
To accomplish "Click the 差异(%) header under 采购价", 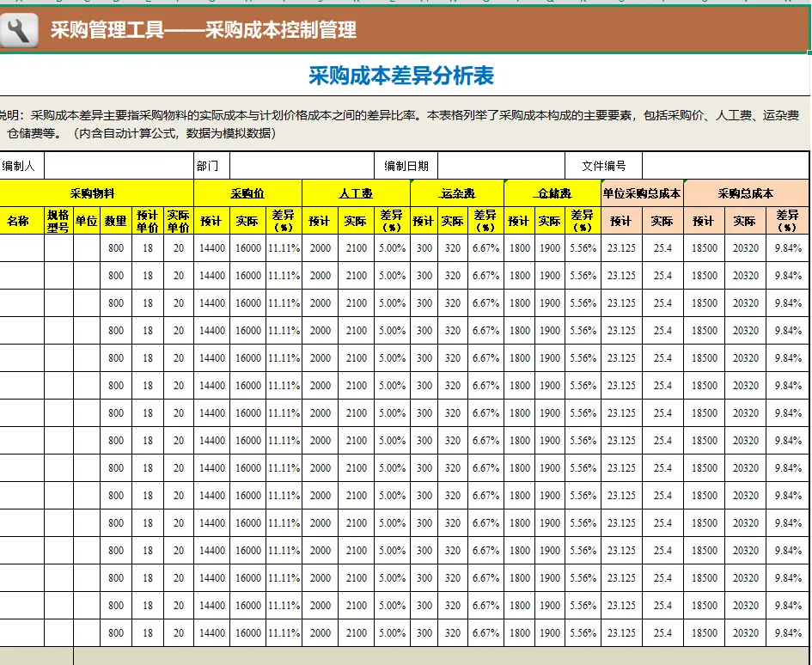I will [284, 221].
